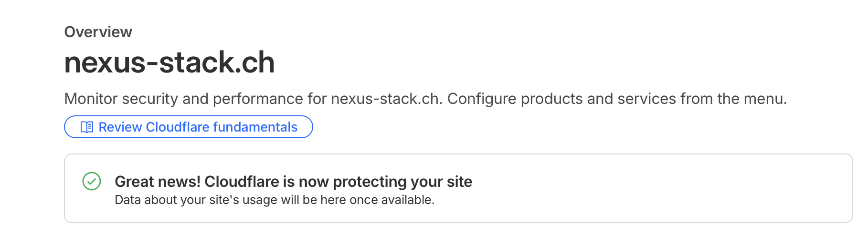Click 'nexus-stack.ch' inside the description sentence
The height and width of the screenshot is (245, 868).
(385, 99)
